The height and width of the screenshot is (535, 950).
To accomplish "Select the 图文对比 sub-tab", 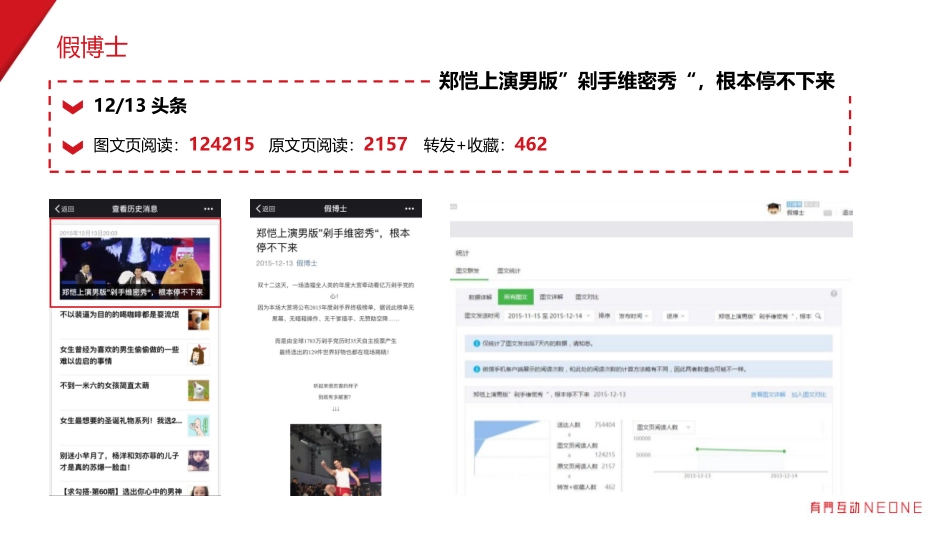I will tap(587, 297).
